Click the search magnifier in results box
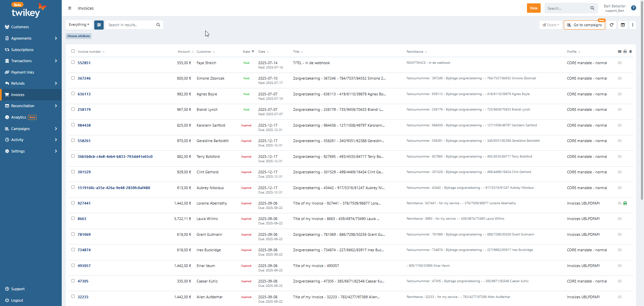Image resolution: width=644 pixels, height=306 pixels. click(x=158, y=25)
